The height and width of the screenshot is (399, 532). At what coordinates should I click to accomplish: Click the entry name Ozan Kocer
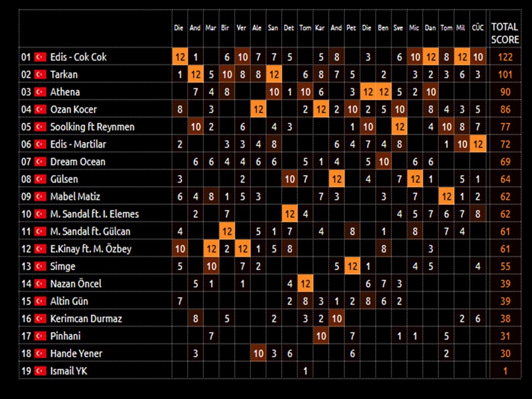pyautogui.click(x=73, y=109)
